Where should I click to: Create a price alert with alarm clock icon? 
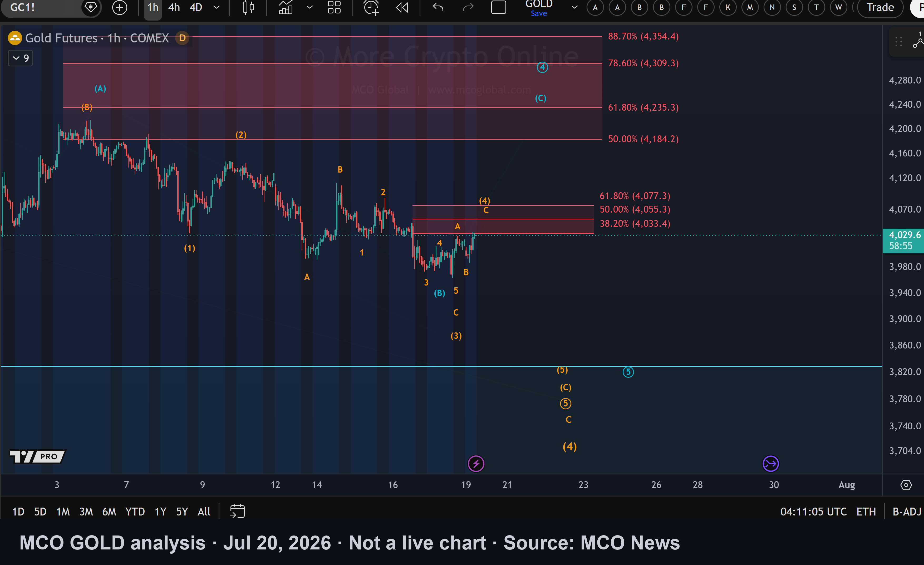click(x=371, y=7)
